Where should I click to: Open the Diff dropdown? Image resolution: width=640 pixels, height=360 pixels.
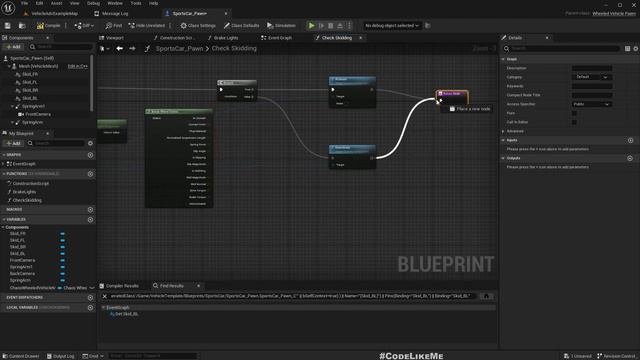point(84,26)
